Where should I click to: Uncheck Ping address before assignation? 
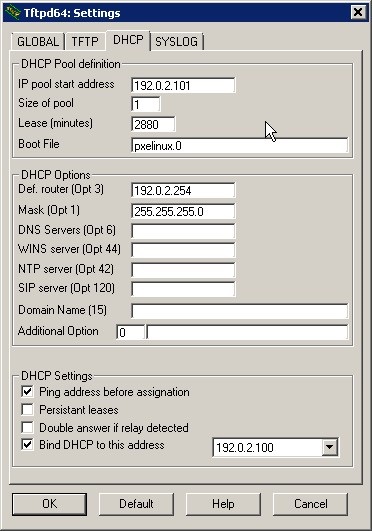pos(27,392)
